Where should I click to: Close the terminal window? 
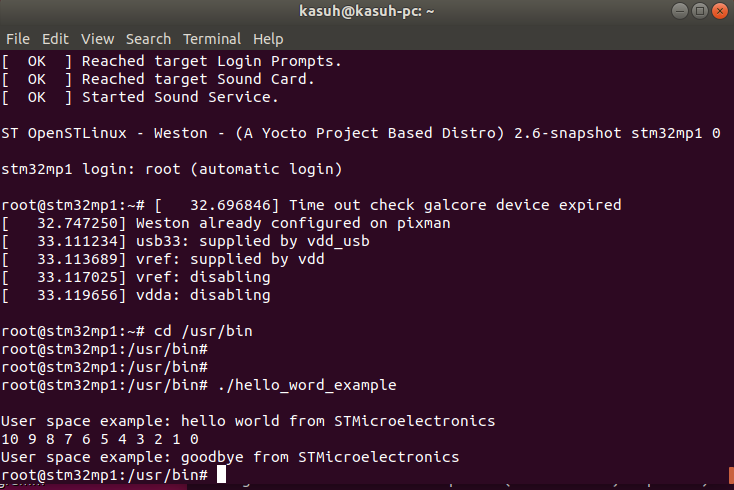point(720,11)
